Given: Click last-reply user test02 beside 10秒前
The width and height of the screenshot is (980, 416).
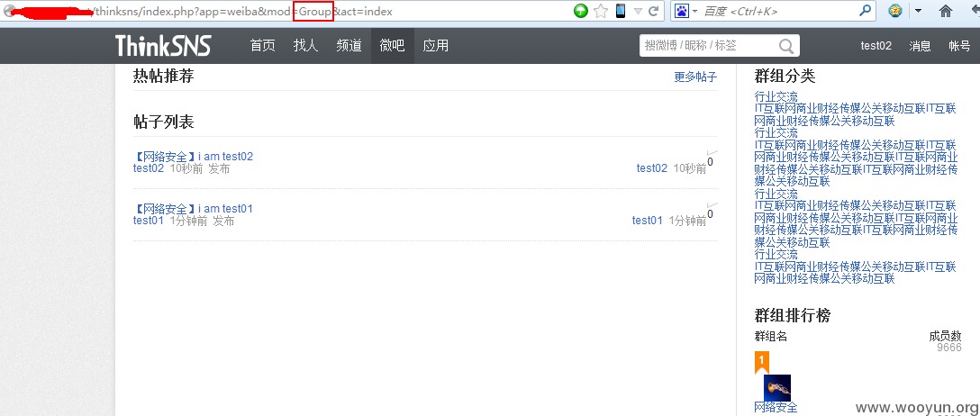Looking at the screenshot, I should [x=652, y=168].
